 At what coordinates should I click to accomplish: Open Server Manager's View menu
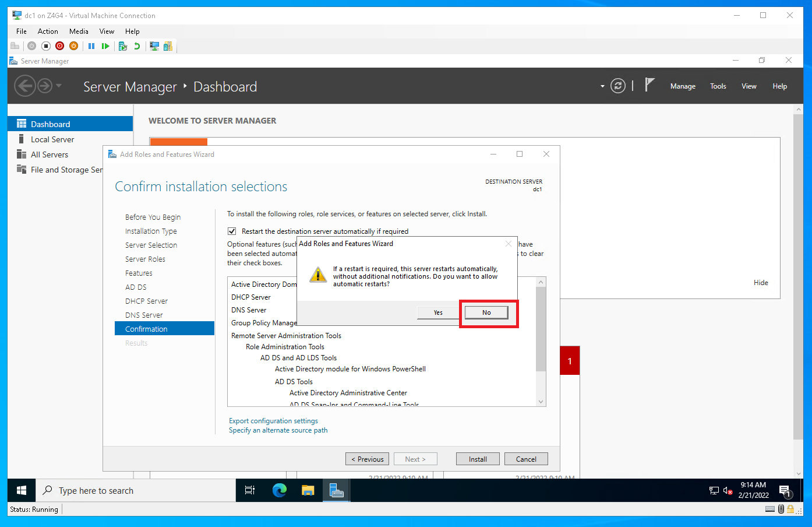749,86
